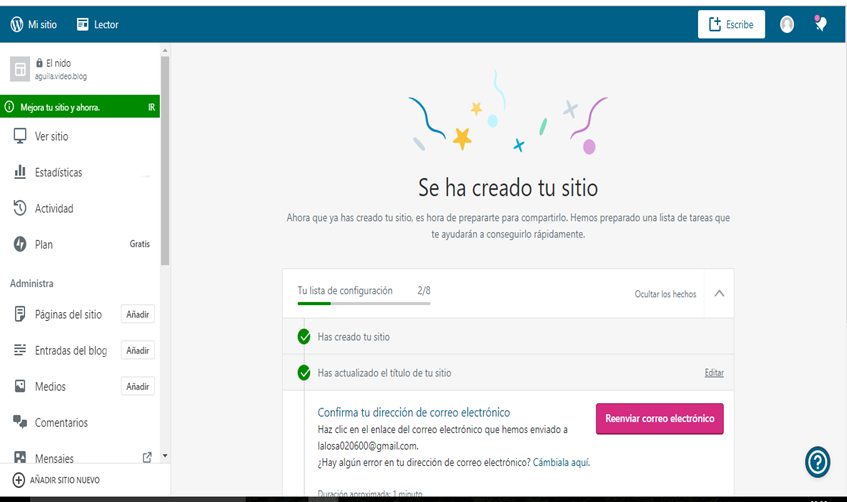Click the título de tu sitio checkmark

click(x=304, y=373)
